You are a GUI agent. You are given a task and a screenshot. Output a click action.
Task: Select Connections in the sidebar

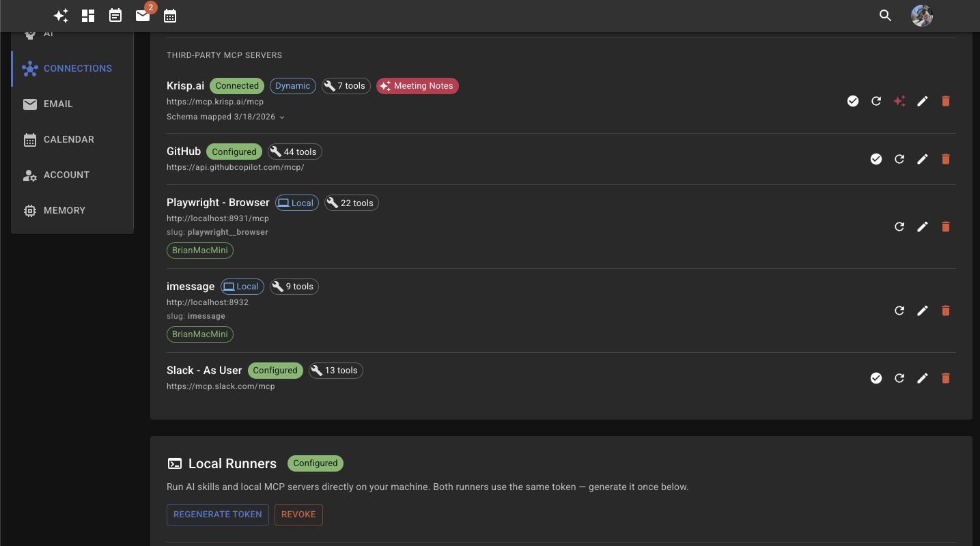(x=72, y=68)
